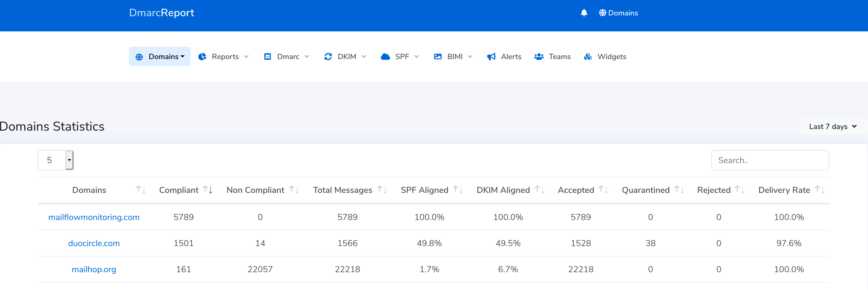Image resolution: width=868 pixels, height=290 pixels.
Task: Open the Reports menu label
Action: click(x=225, y=57)
